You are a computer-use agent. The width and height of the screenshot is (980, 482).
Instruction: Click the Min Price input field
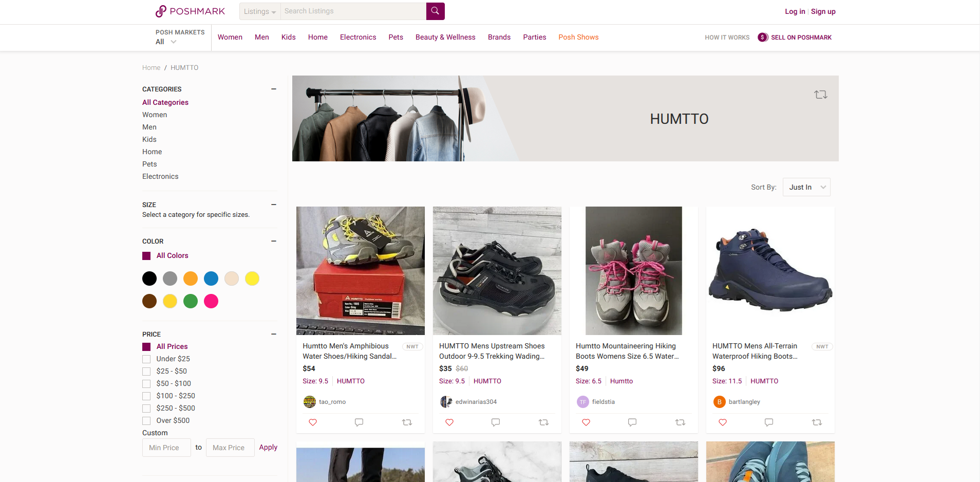click(x=166, y=448)
